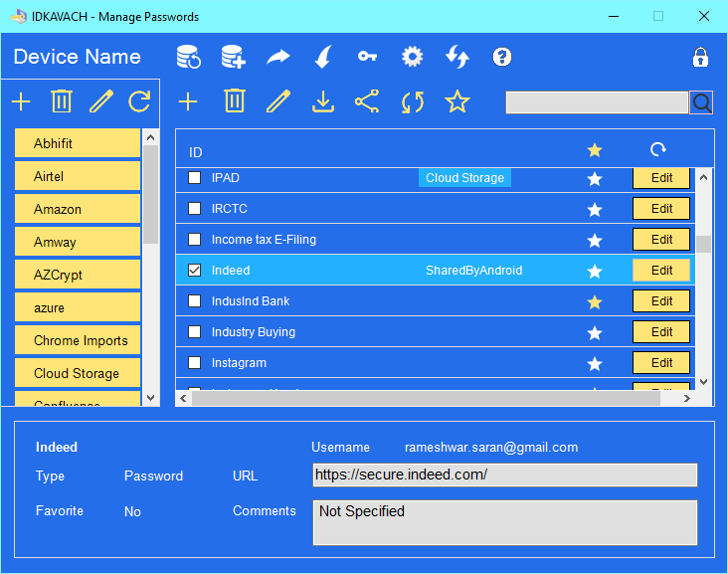Refresh groups list icon
This screenshot has height=574, width=728.
[x=139, y=101]
